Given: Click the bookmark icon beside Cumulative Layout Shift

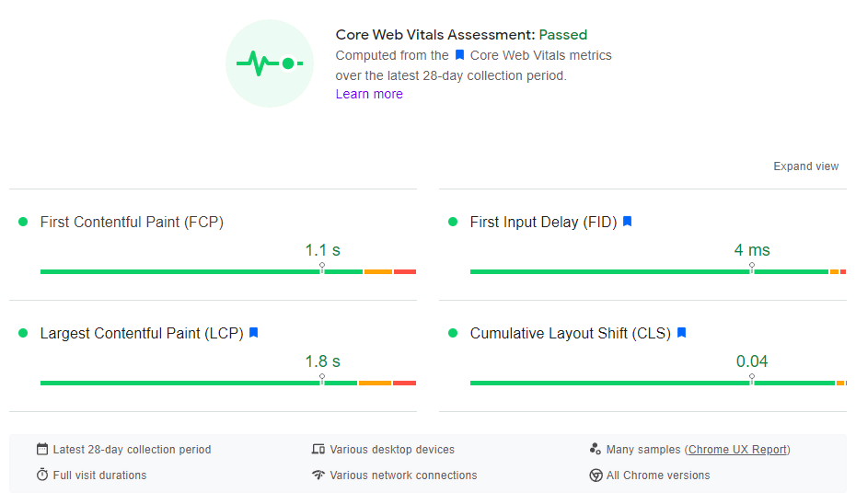Looking at the screenshot, I should [x=682, y=333].
